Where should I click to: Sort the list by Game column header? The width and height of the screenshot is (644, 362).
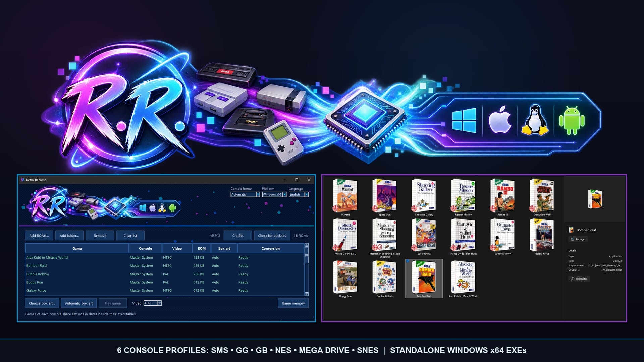[x=77, y=249]
